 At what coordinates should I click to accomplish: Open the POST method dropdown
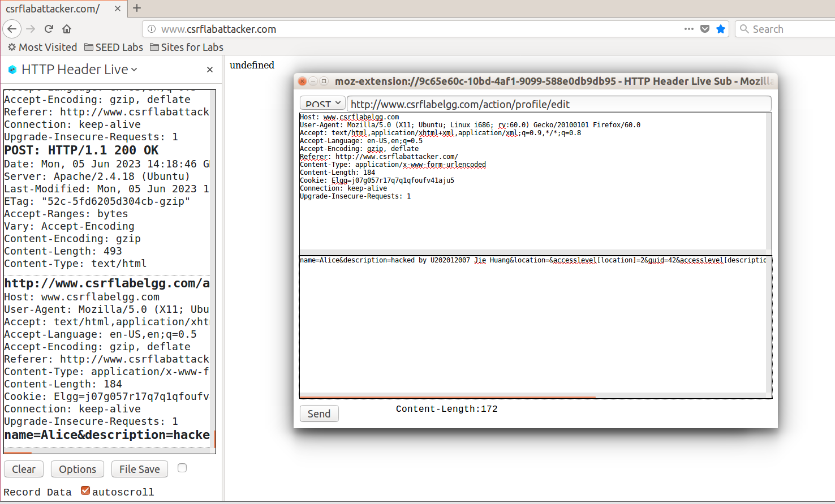322,104
